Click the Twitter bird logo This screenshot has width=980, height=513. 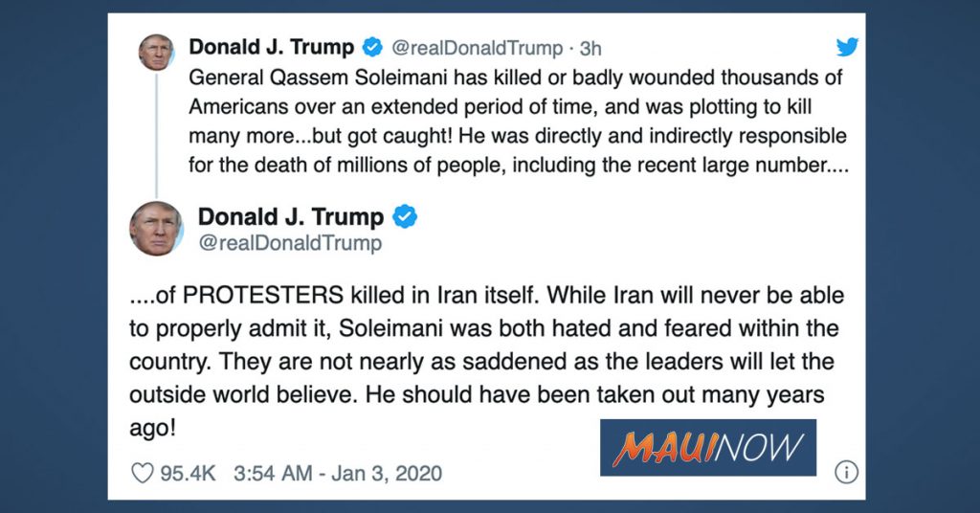click(847, 47)
